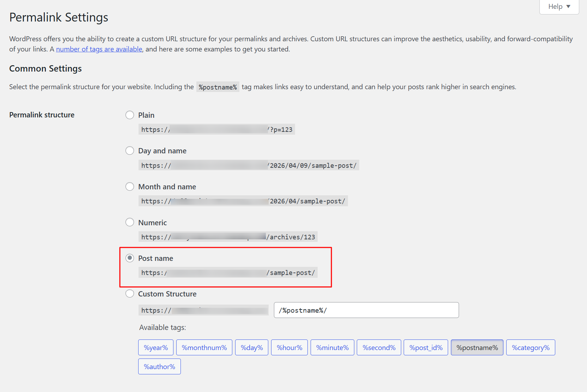587x392 pixels.
Task: Add the %day% tag
Action: (x=252, y=348)
